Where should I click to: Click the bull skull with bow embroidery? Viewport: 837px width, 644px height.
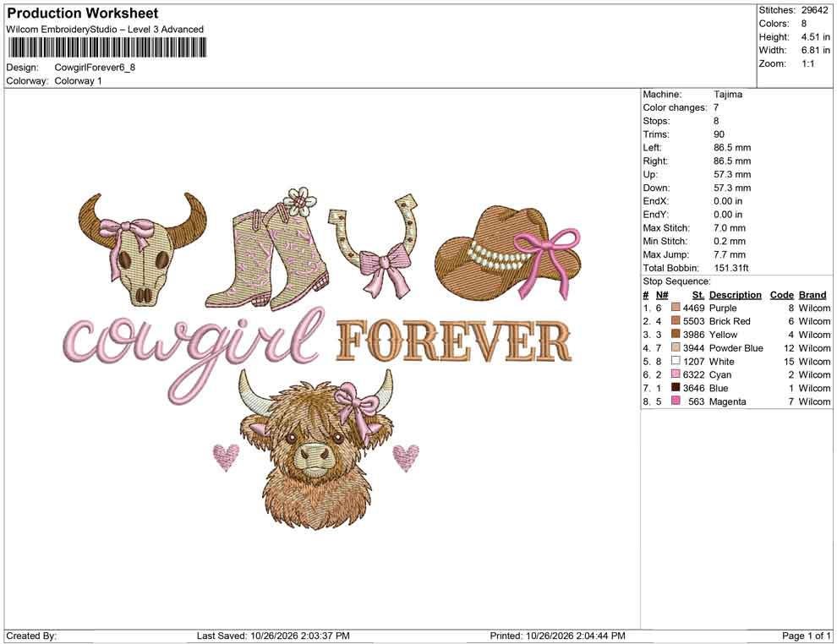click(x=143, y=248)
